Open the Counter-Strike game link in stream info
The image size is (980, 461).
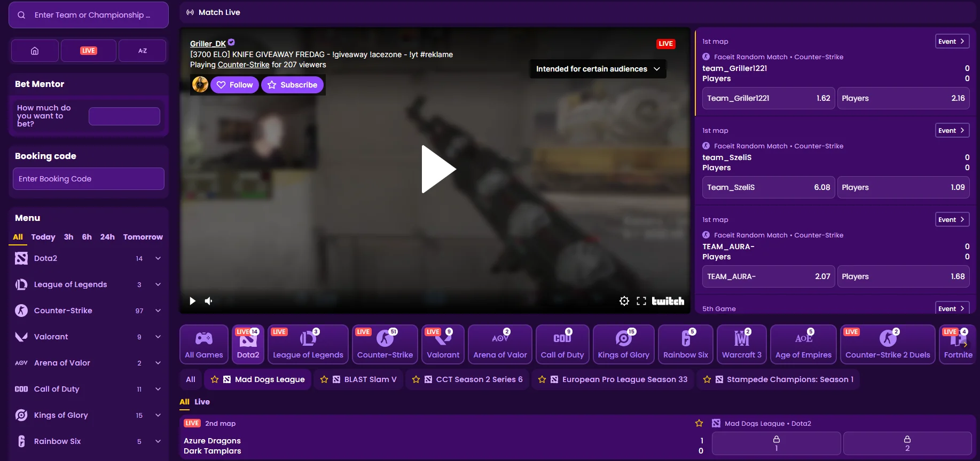(244, 65)
